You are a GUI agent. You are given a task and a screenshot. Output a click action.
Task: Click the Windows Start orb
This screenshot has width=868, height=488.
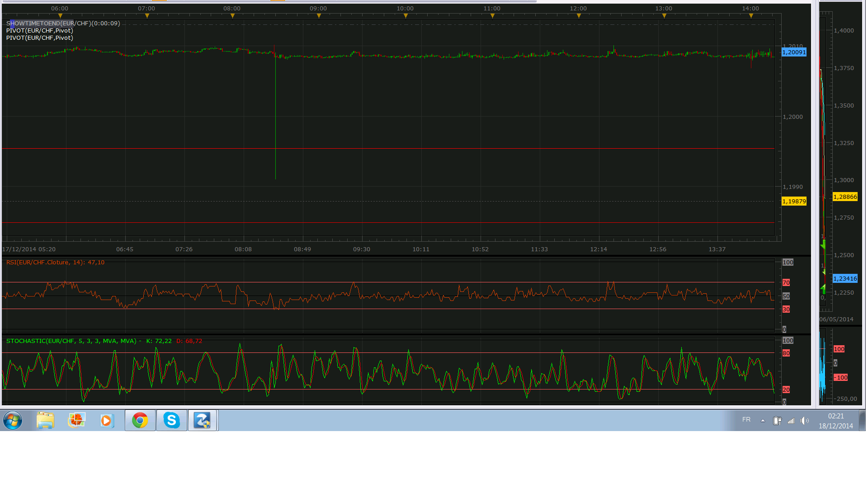[x=13, y=421]
